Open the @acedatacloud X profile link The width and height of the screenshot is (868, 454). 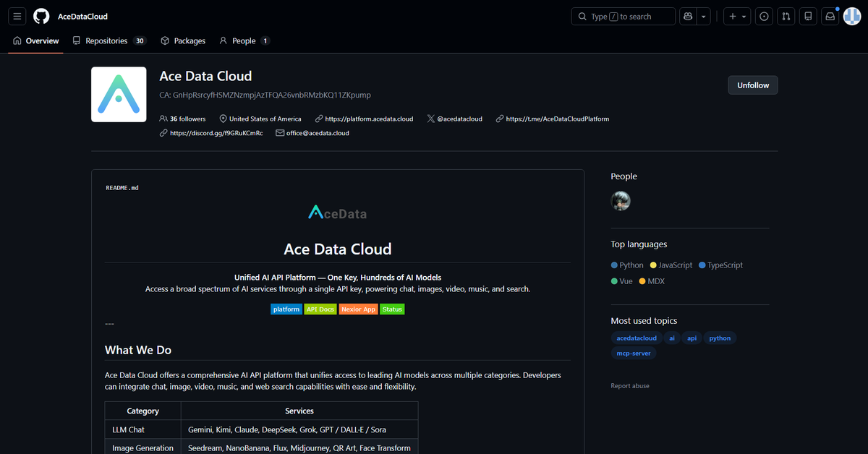[459, 119]
